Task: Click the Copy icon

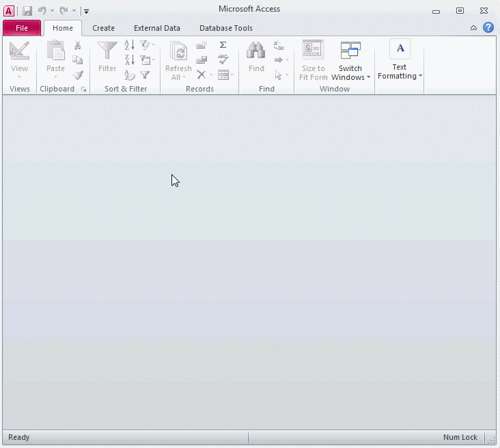Action: point(77,60)
